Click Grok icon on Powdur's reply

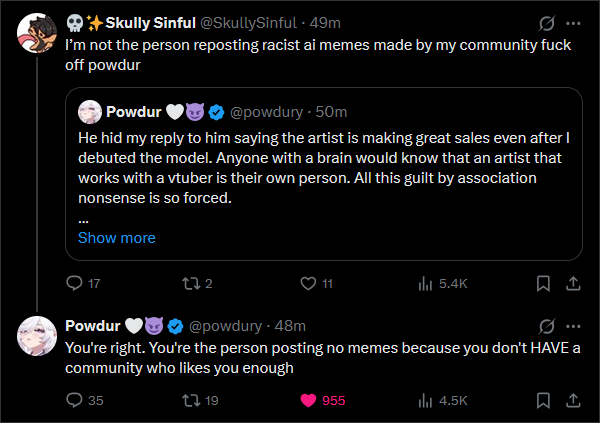click(x=547, y=327)
